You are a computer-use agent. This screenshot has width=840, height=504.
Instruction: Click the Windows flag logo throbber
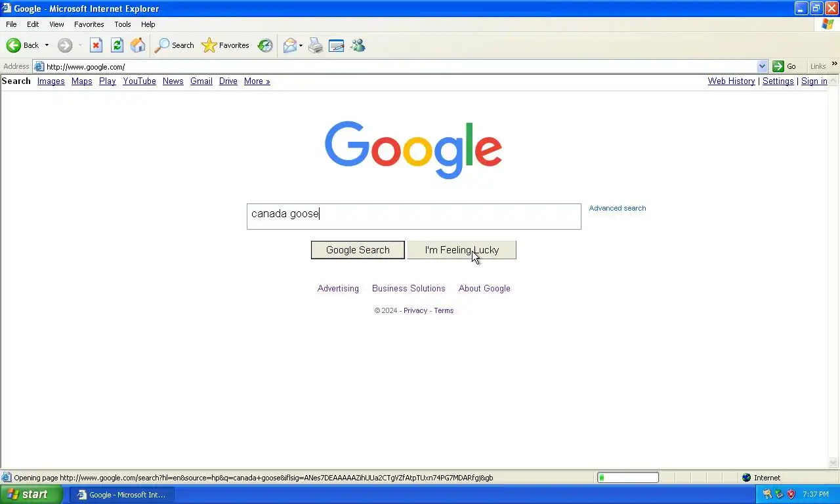click(x=828, y=24)
